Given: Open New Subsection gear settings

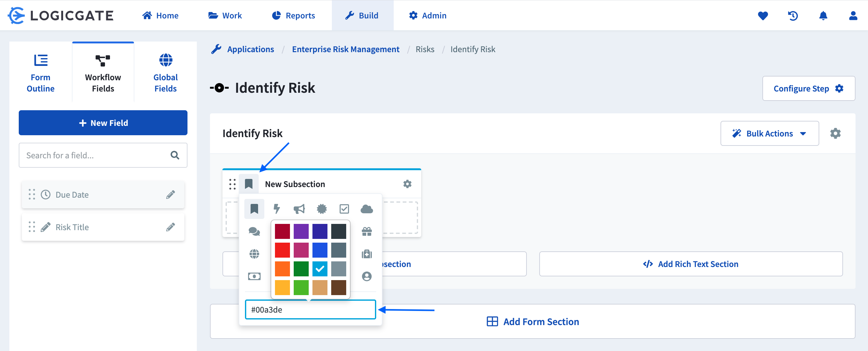Looking at the screenshot, I should pyautogui.click(x=407, y=184).
